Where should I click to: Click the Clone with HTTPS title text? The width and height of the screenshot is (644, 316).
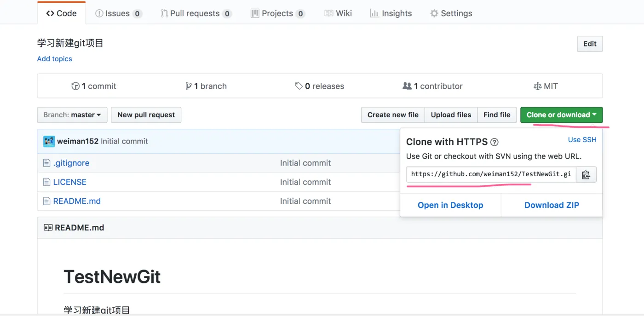coord(447,142)
